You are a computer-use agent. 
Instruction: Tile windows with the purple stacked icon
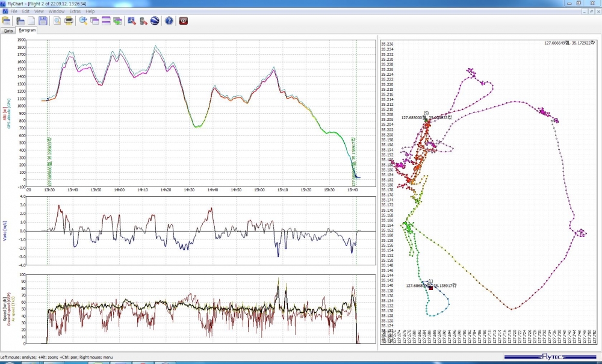pos(106,20)
